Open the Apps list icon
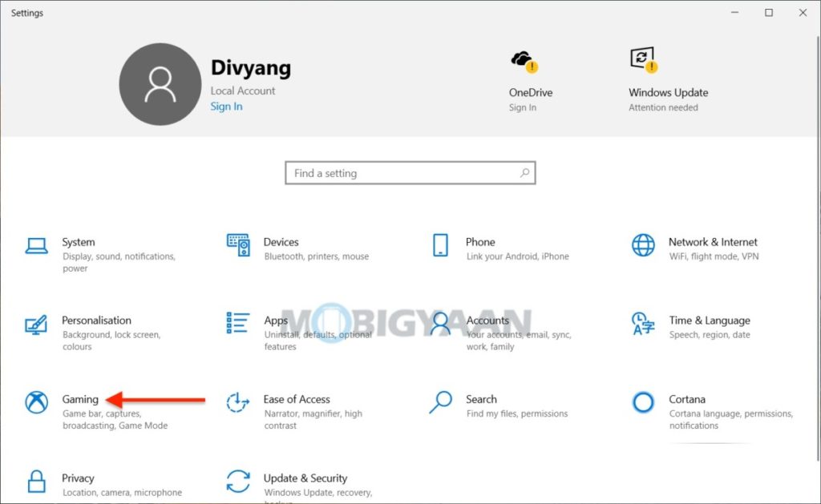Screen dimensions: 821x504 [238, 323]
